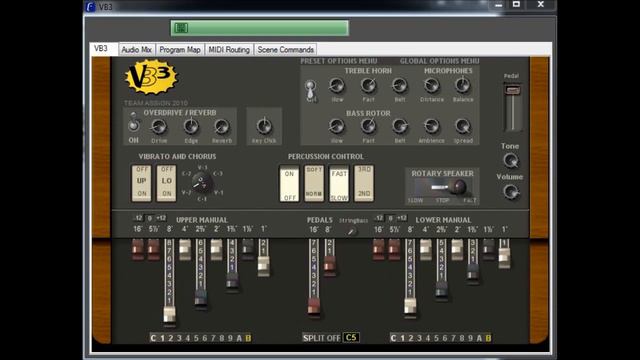Click the lower manual 1' drawbar handle
Screen dimensions: 640x360
click(x=504, y=258)
